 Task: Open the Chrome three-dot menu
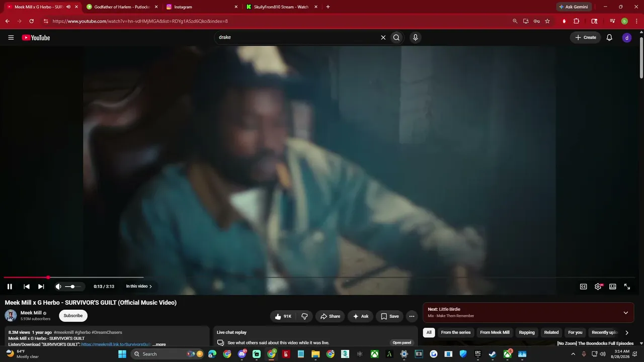tap(636, 21)
